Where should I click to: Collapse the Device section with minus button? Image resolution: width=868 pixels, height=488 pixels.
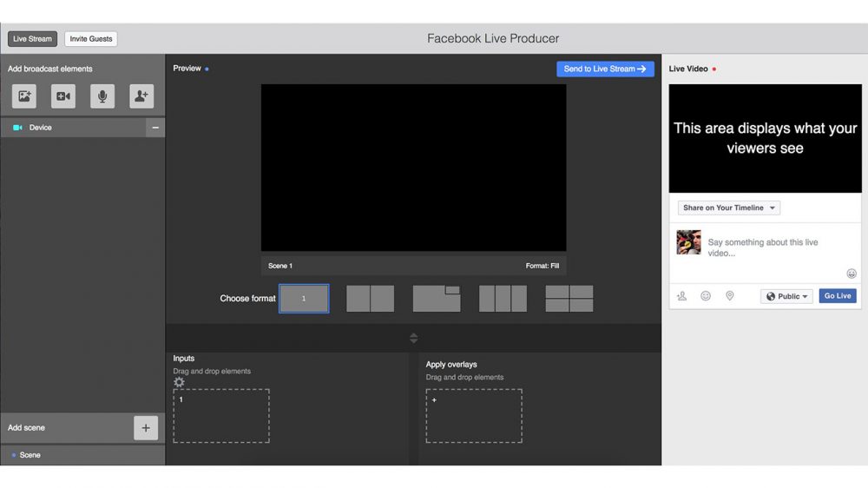pyautogui.click(x=155, y=128)
